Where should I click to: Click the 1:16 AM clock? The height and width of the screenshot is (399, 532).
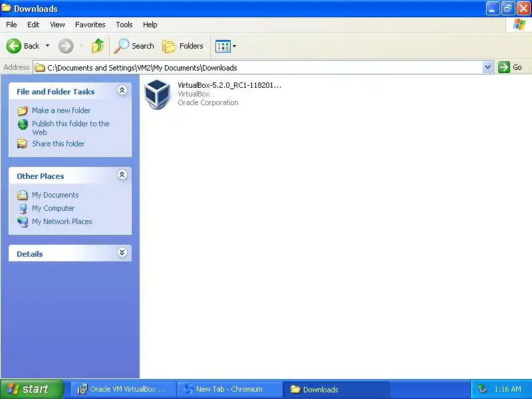coord(508,389)
